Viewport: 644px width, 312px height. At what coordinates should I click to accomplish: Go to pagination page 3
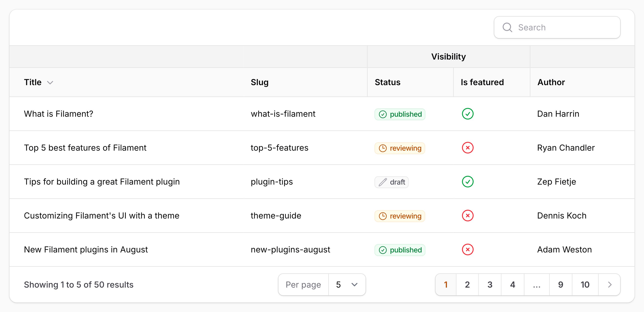pos(490,285)
